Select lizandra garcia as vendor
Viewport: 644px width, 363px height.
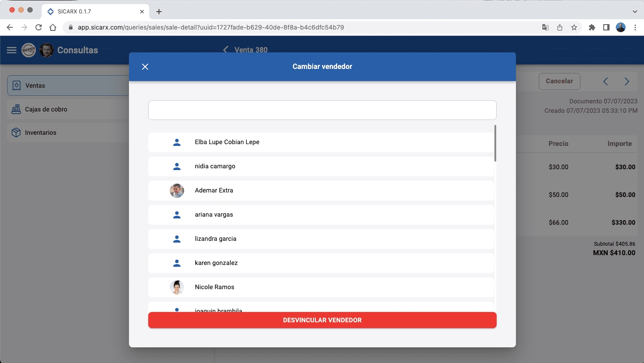(x=321, y=239)
